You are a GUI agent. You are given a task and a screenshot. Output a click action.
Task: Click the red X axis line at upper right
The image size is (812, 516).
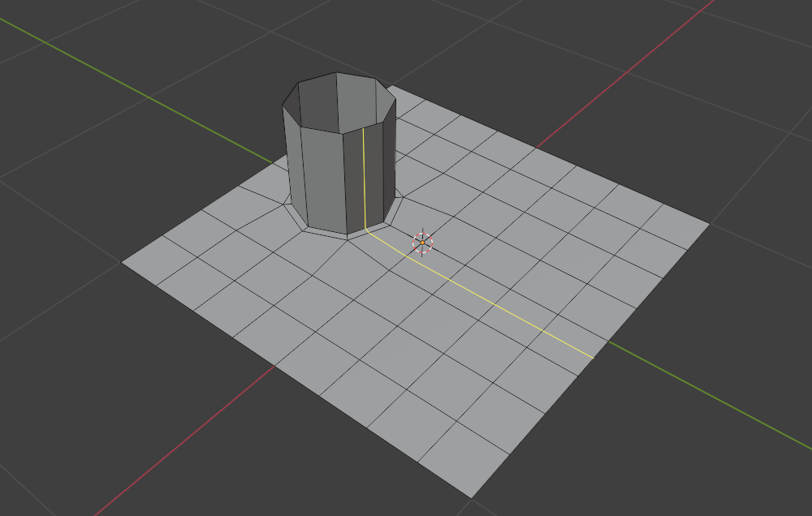point(624,74)
